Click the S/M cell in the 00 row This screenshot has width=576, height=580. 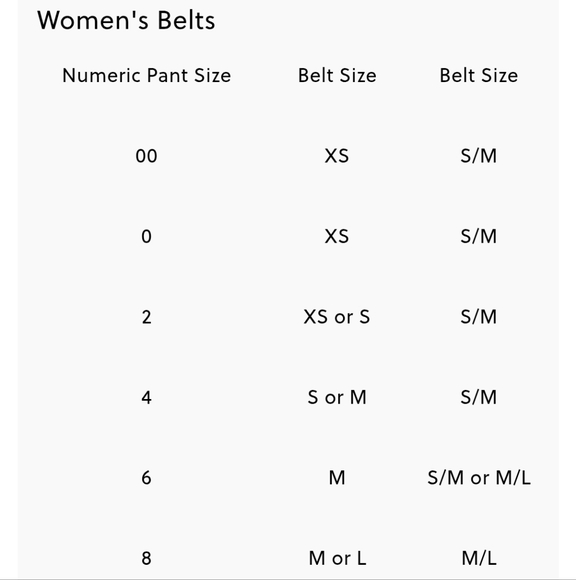[x=479, y=156]
